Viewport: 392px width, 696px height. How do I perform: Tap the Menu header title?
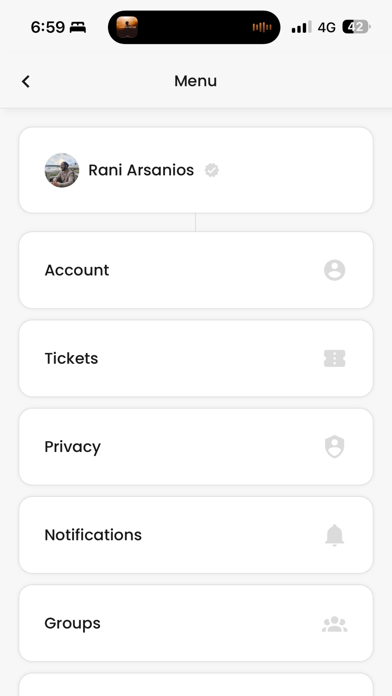click(195, 81)
